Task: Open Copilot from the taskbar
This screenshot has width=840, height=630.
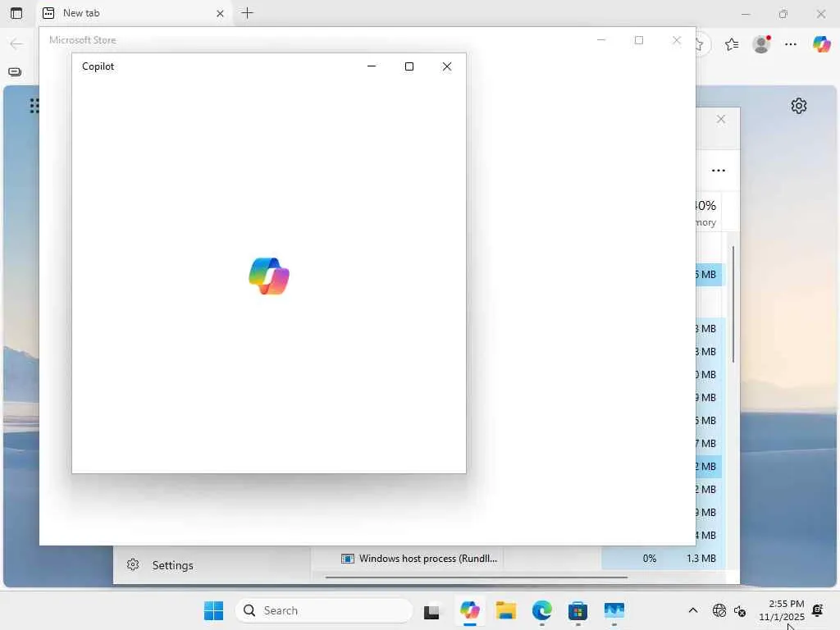Action: click(470, 610)
